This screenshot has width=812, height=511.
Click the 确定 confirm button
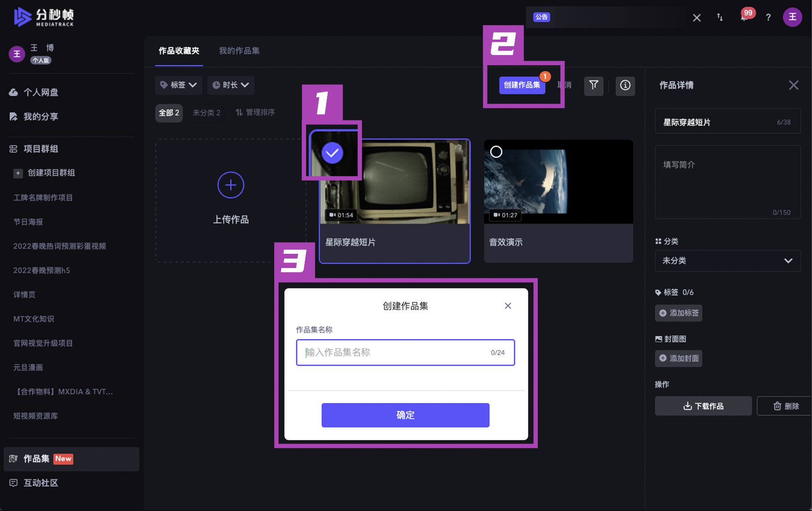405,415
